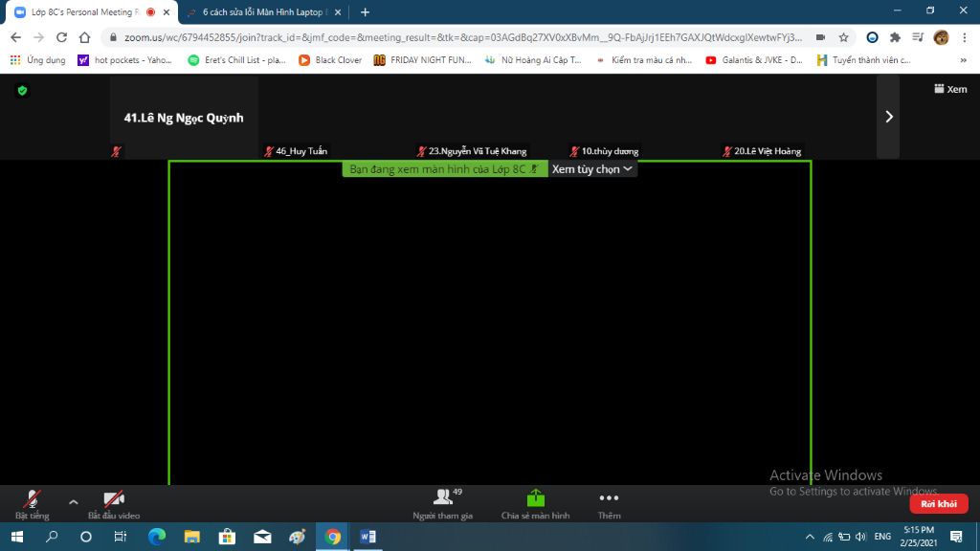Open Mail app from taskbar
980x551 pixels.
(262, 537)
